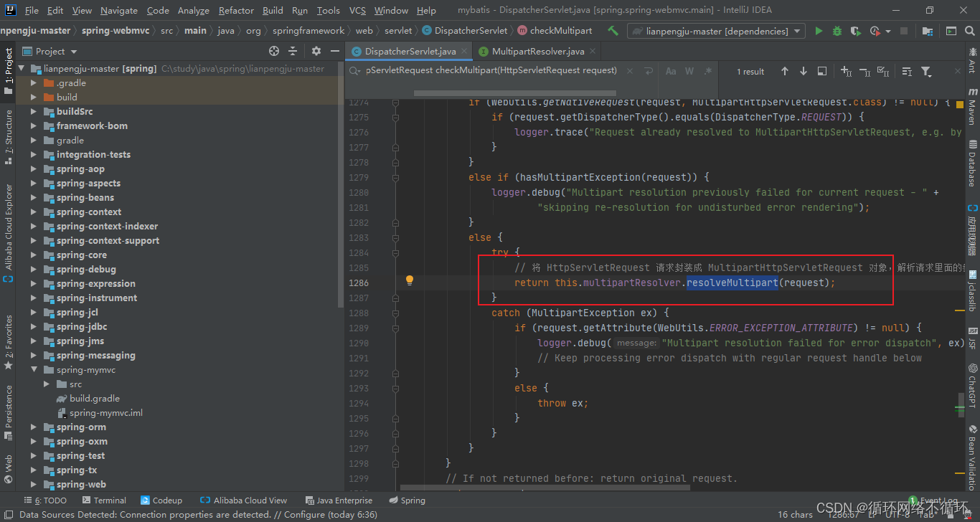Open the Refactor menu
Image resolution: width=980 pixels, height=522 pixels.
[x=235, y=10]
